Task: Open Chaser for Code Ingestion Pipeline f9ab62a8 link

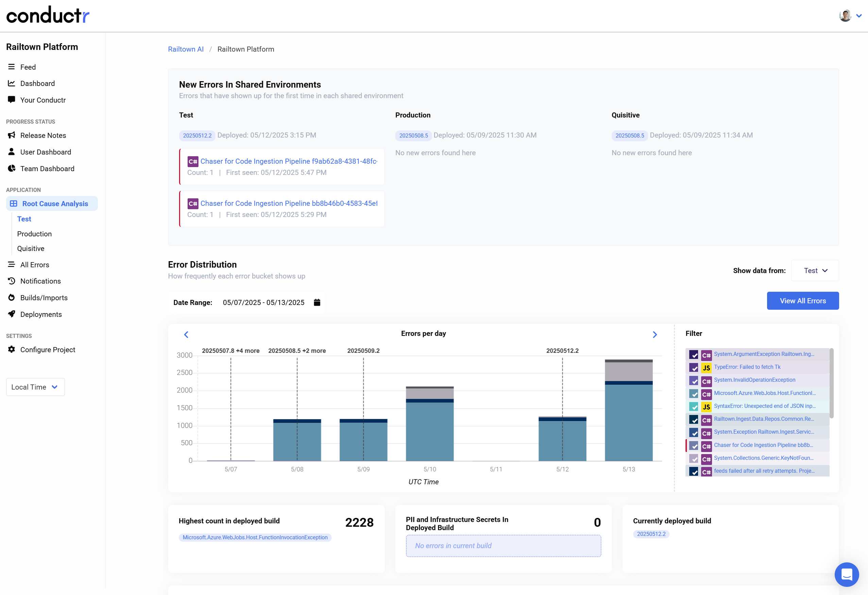Action: tap(288, 161)
